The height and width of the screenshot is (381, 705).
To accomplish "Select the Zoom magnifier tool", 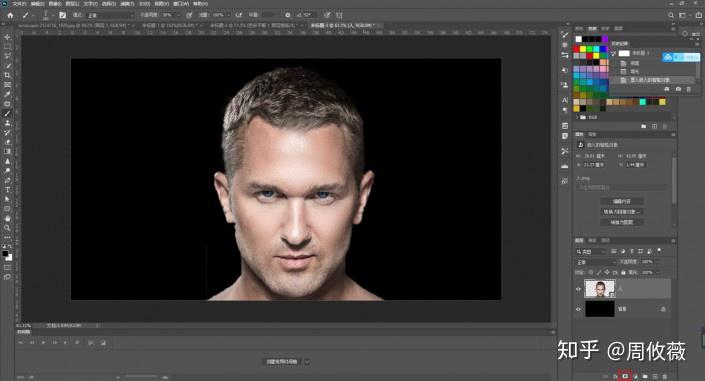I will point(7,228).
